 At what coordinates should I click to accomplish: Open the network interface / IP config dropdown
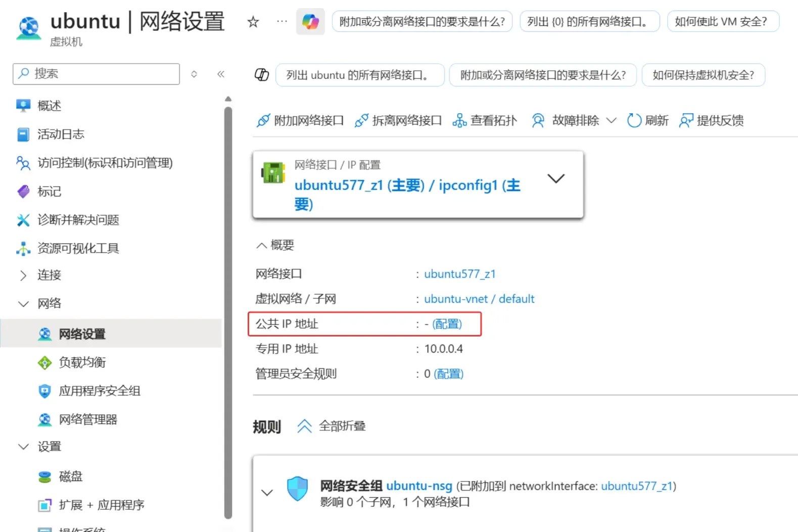tap(556, 178)
